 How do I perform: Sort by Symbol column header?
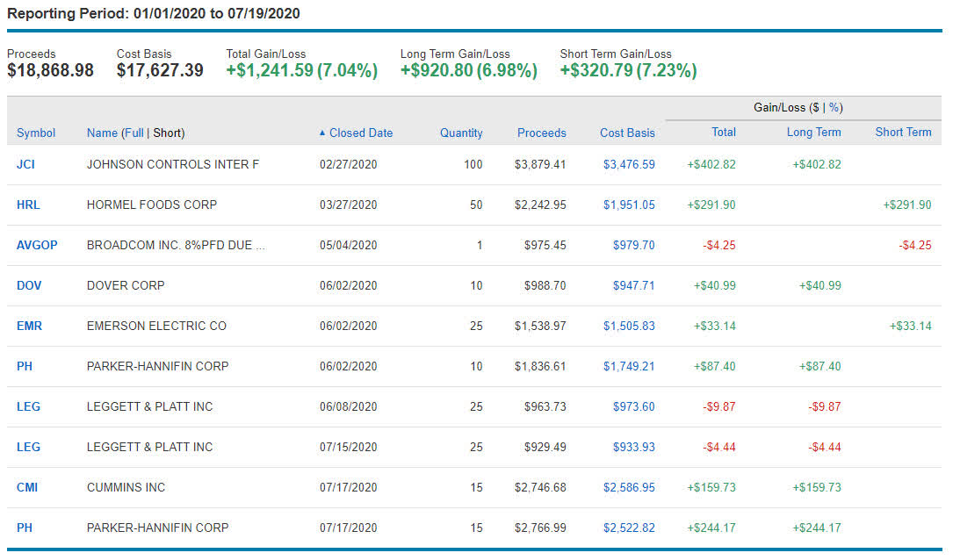pos(36,133)
